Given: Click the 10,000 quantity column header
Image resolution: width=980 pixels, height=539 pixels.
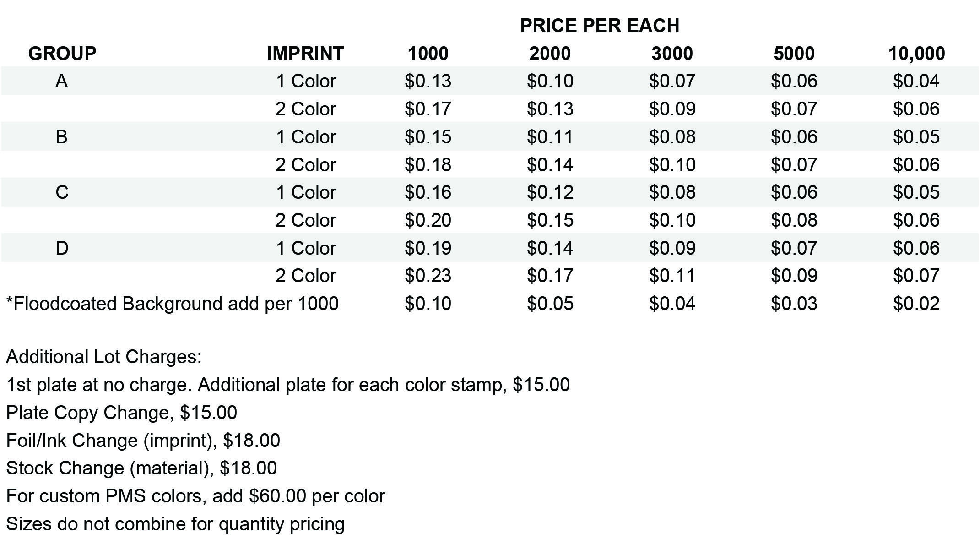Looking at the screenshot, I should tap(916, 54).
